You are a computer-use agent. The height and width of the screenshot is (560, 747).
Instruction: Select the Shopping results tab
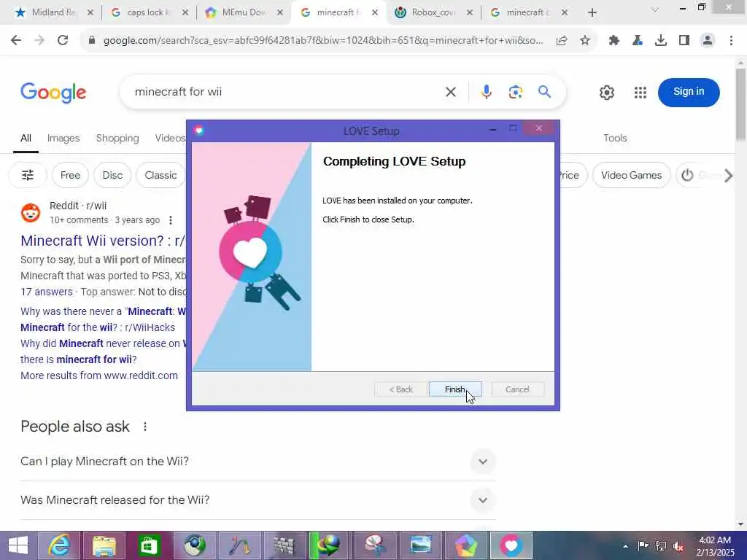tap(117, 138)
